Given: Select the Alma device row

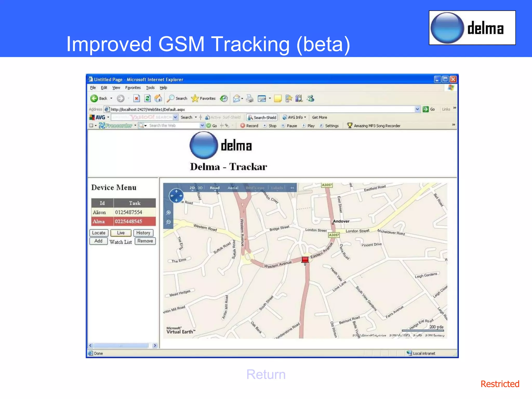Looking at the screenshot, I should click(123, 221).
